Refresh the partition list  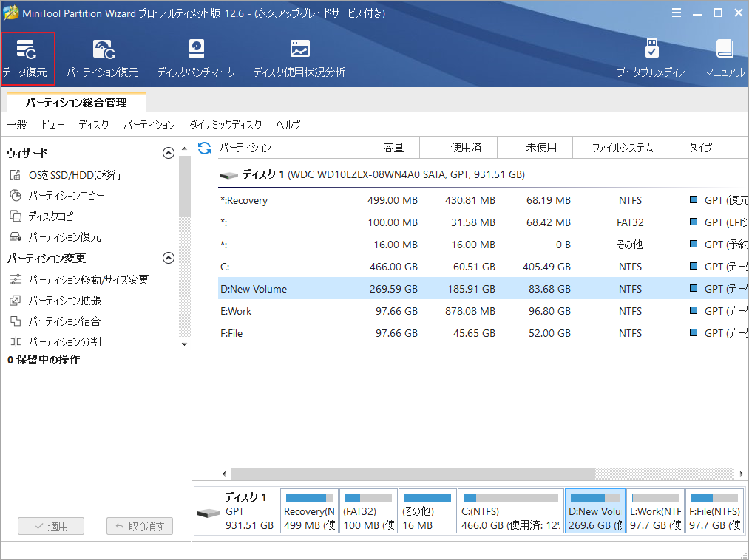coord(203,147)
